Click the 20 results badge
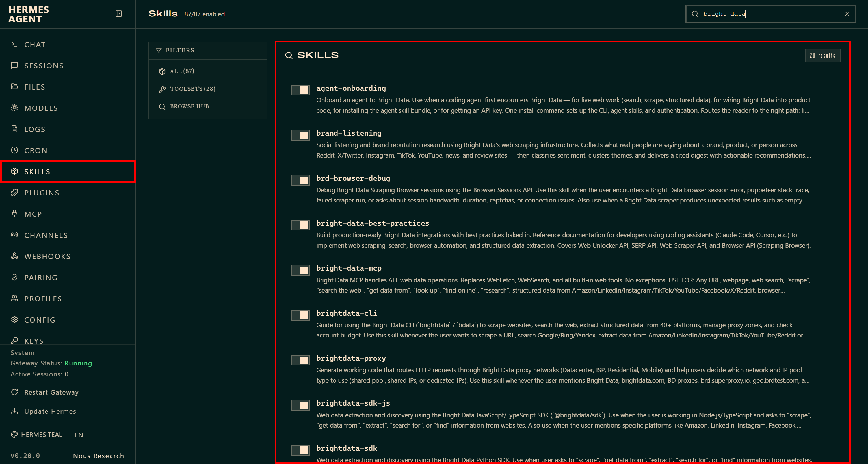The width and height of the screenshot is (868, 464). [822, 55]
